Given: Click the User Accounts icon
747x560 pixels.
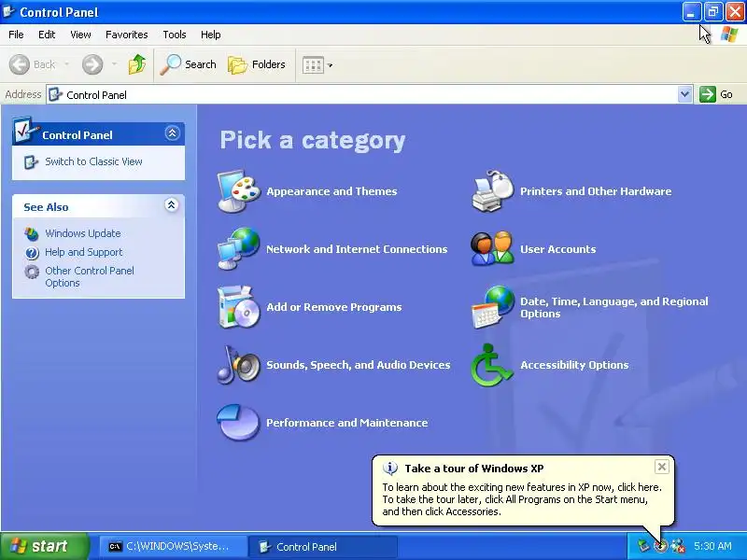Looking at the screenshot, I should (x=493, y=248).
